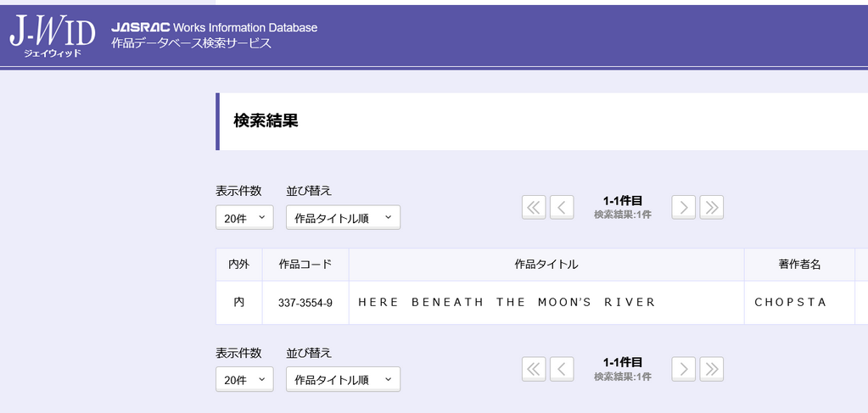Click previous page arrow above the results table

[562, 207]
